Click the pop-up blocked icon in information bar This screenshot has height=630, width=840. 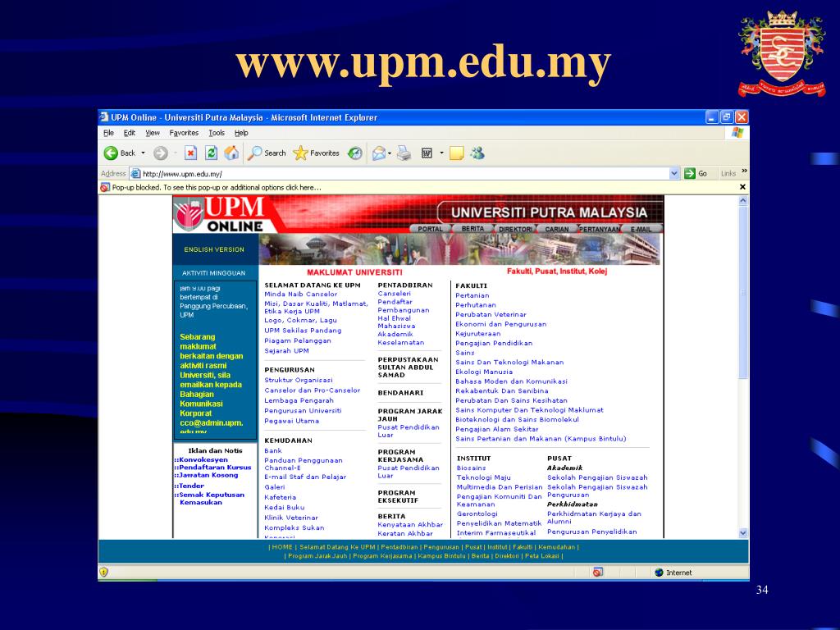[x=105, y=188]
